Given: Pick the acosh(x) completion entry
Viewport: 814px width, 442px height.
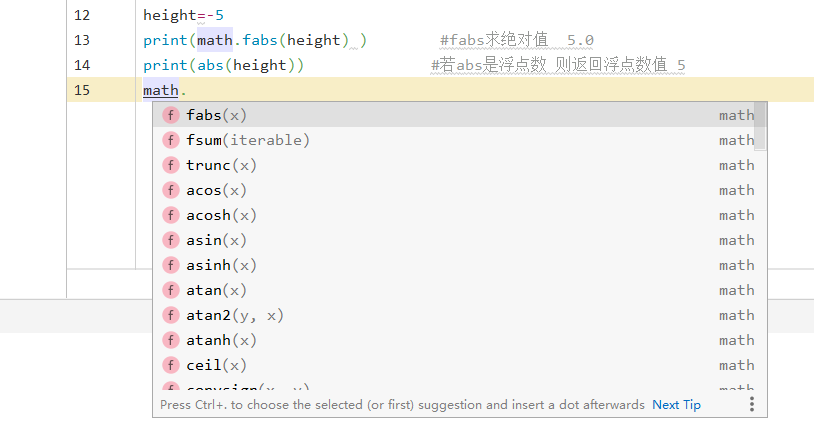Looking at the screenshot, I should [221, 215].
